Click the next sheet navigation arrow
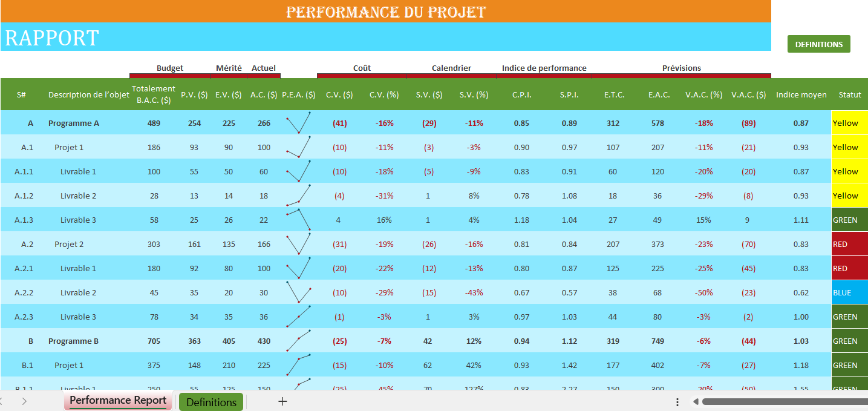868x411 pixels. click(24, 401)
